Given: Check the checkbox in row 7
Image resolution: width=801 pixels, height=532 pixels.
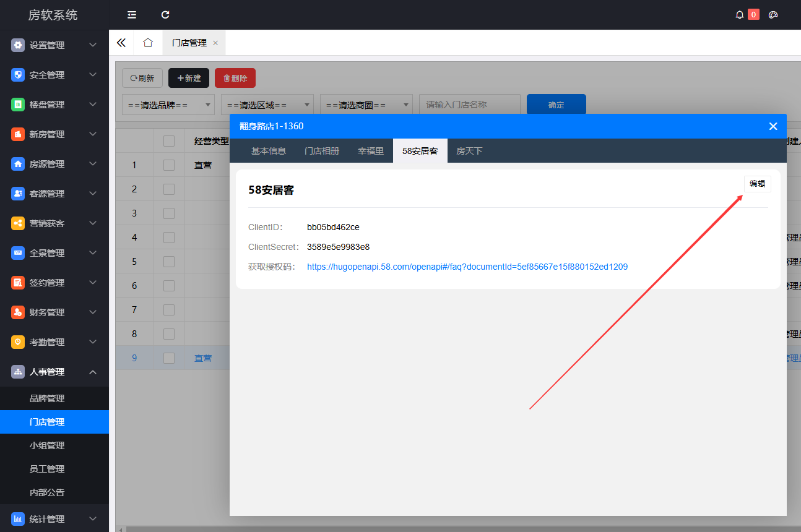Looking at the screenshot, I should click(169, 309).
